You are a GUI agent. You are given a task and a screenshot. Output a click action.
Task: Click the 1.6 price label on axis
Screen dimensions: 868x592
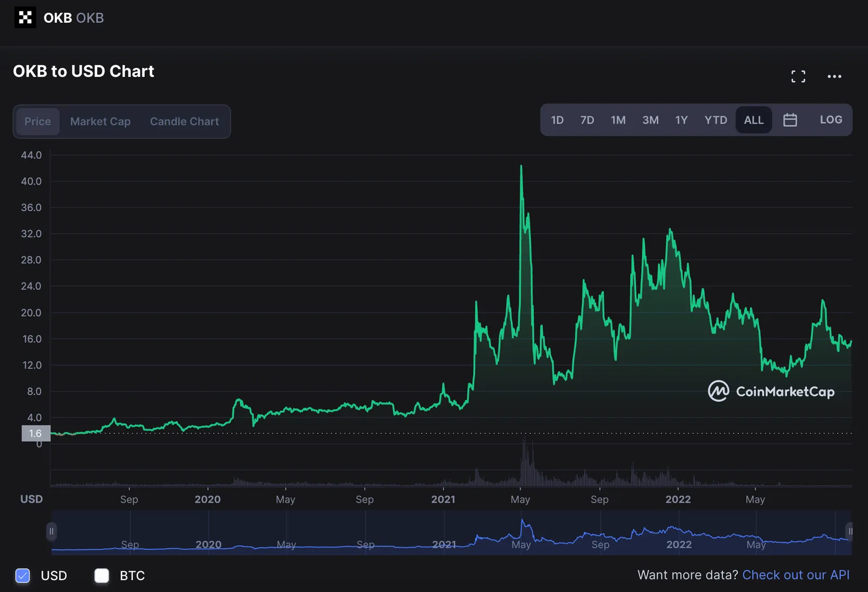(x=36, y=433)
